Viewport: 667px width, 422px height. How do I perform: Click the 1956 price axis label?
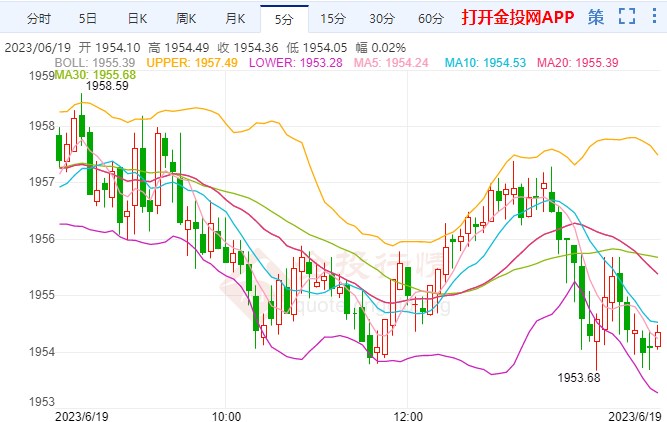[42, 239]
